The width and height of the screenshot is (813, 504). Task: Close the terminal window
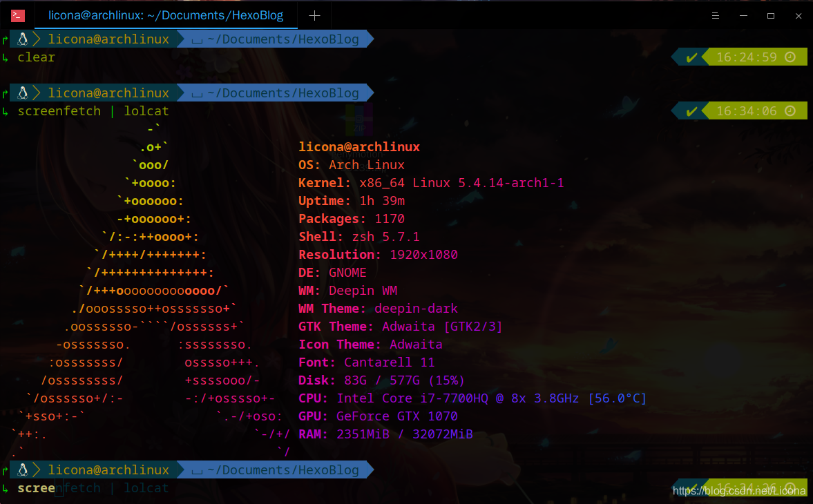pos(798,16)
